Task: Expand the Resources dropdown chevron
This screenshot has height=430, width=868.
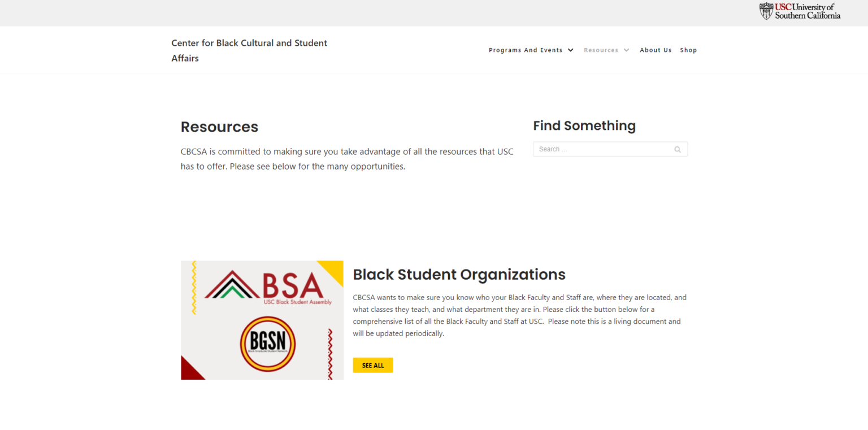Action: pyautogui.click(x=626, y=50)
